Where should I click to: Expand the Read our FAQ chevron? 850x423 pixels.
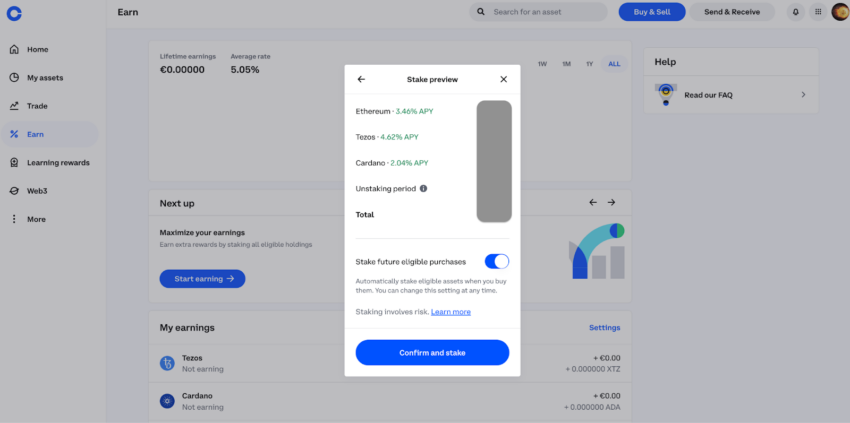(x=803, y=95)
